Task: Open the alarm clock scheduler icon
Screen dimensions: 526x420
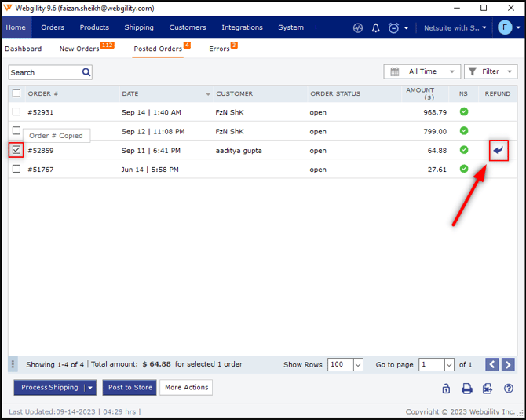Action: (393, 27)
